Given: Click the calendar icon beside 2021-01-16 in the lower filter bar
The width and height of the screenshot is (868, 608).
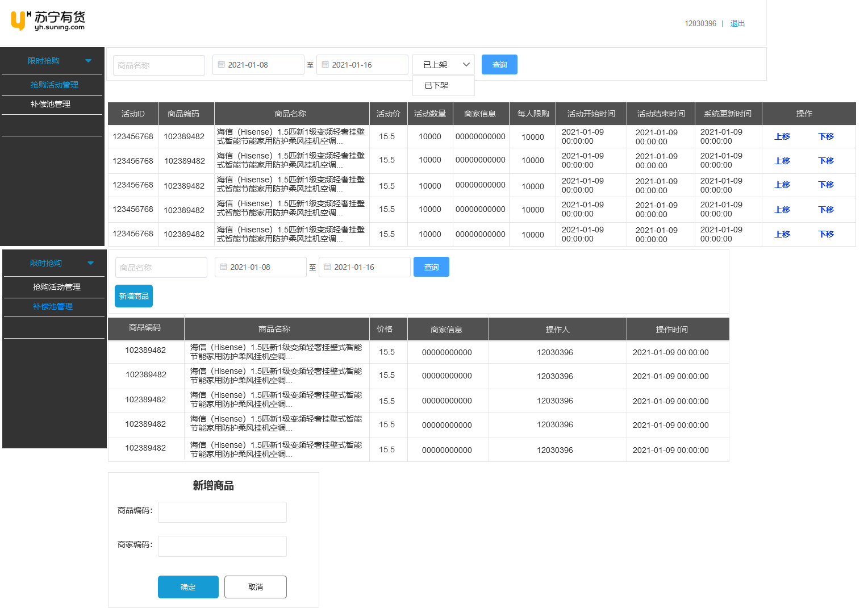Looking at the screenshot, I should pos(328,267).
